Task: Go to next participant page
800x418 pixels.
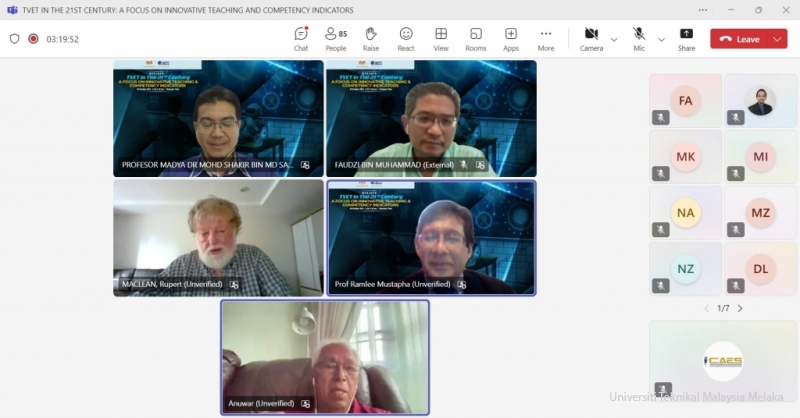Action: tap(740, 308)
